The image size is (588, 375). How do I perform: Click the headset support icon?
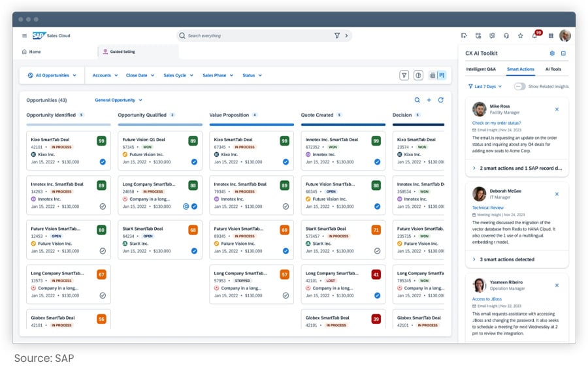tap(506, 36)
